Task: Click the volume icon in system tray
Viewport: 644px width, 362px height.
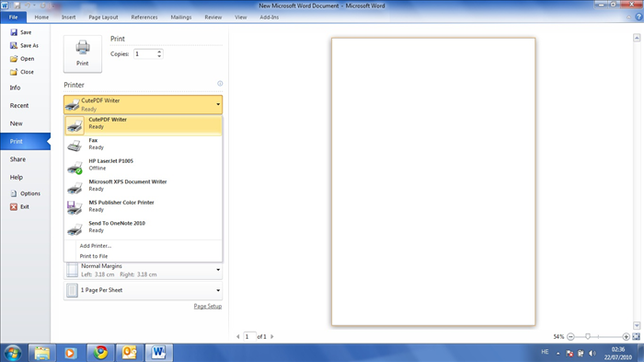Action: 592,354
